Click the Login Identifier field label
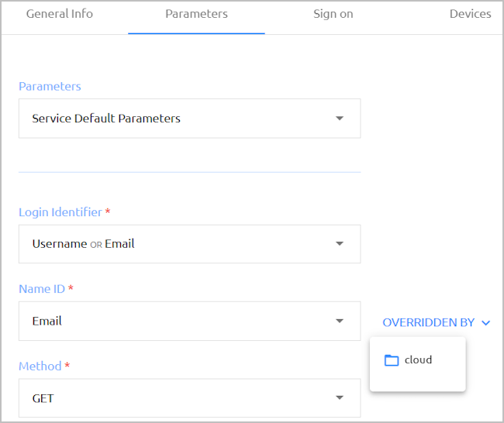 click(x=60, y=212)
